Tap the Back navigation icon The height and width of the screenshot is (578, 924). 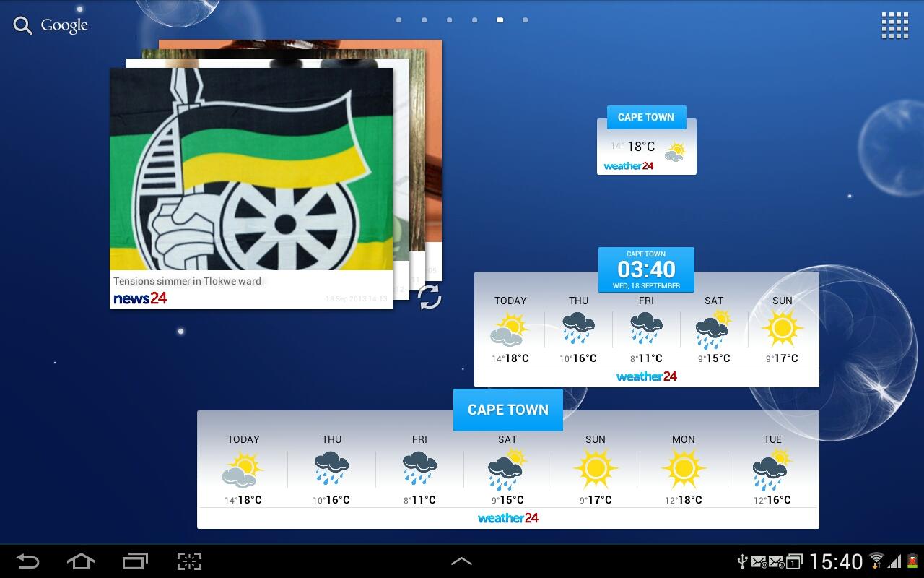point(27,561)
